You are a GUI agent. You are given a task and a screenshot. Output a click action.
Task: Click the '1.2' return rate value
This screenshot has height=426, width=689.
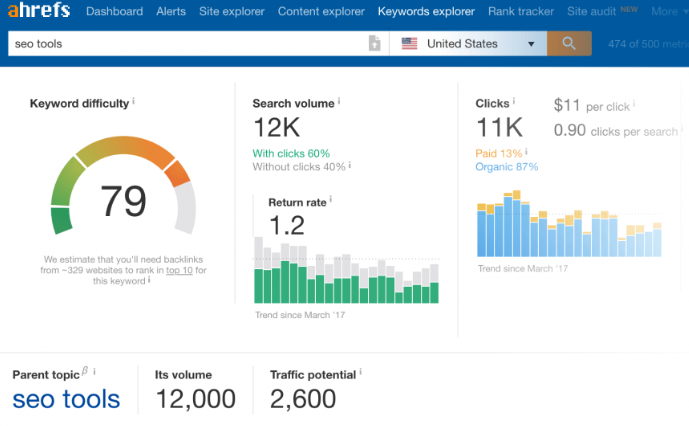click(x=286, y=226)
